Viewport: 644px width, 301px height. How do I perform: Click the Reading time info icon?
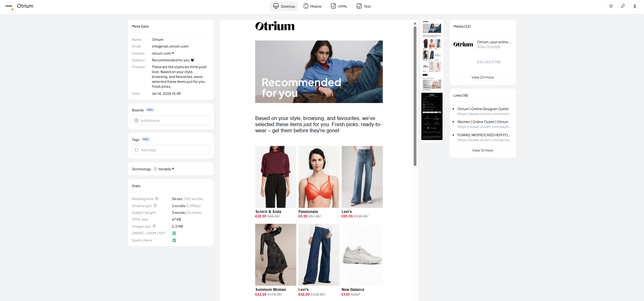(x=157, y=199)
